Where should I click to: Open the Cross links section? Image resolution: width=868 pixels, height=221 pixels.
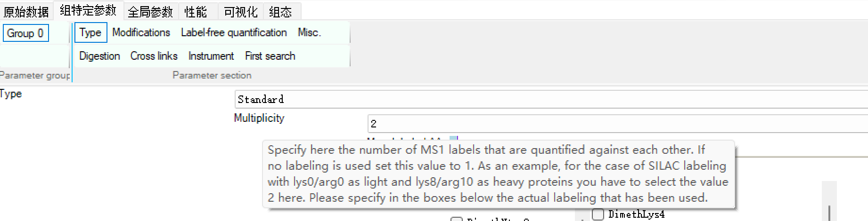point(154,56)
